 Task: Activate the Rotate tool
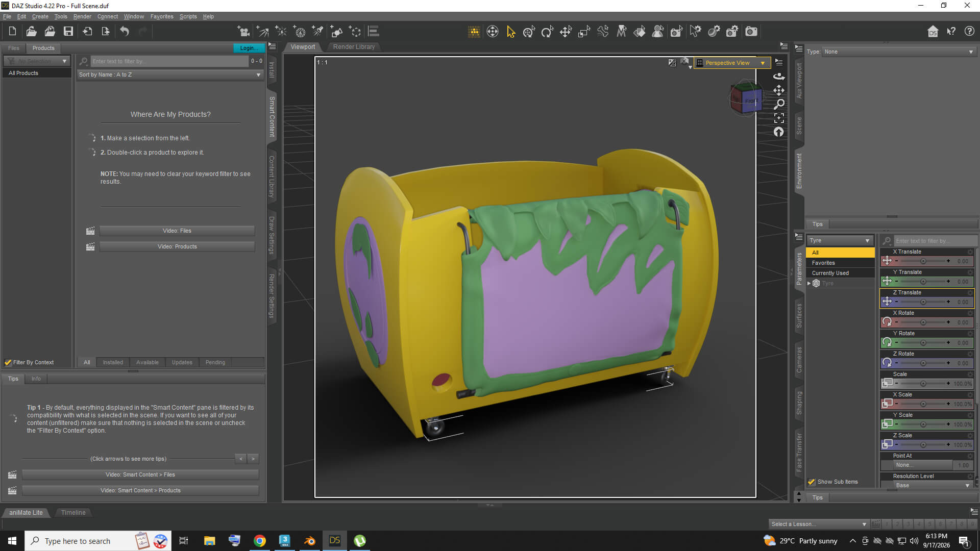click(547, 32)
